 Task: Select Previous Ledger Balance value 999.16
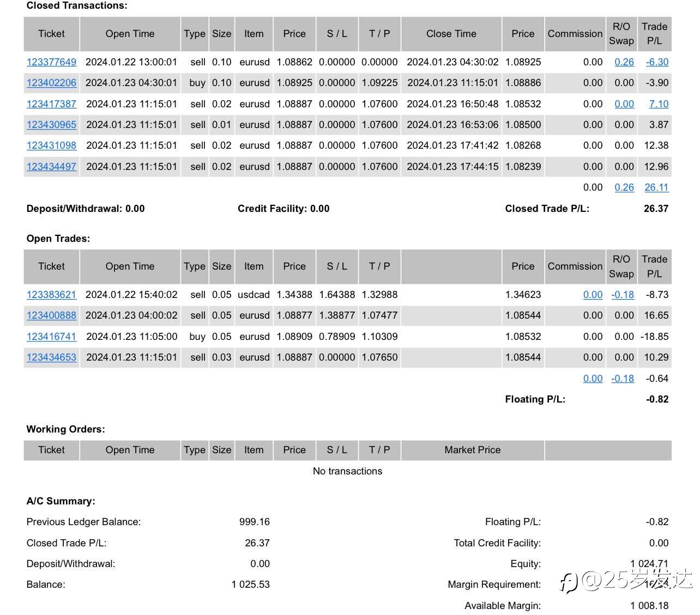pyautogui.click(x=254, y=522)
